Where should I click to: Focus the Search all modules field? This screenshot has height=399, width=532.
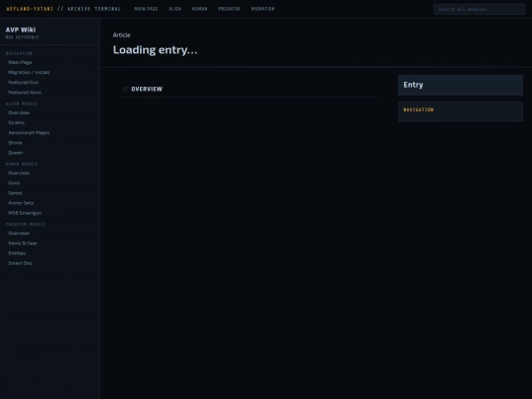479,9
